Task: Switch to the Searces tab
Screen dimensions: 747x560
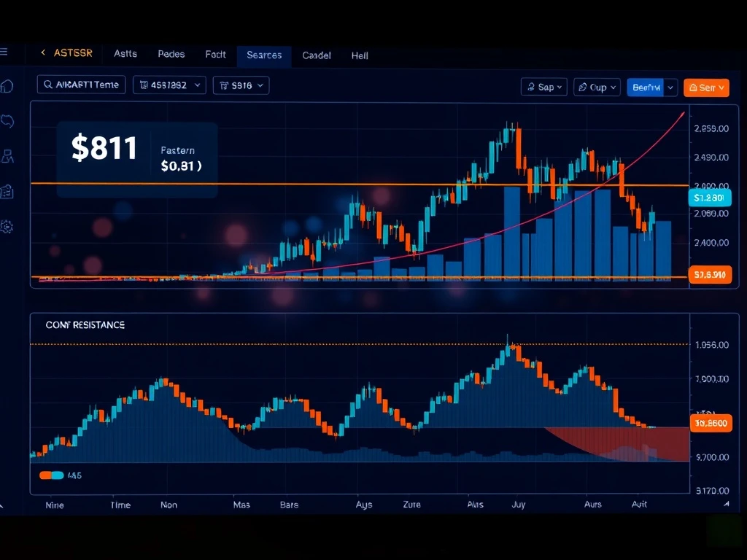Action: point(263,55)
